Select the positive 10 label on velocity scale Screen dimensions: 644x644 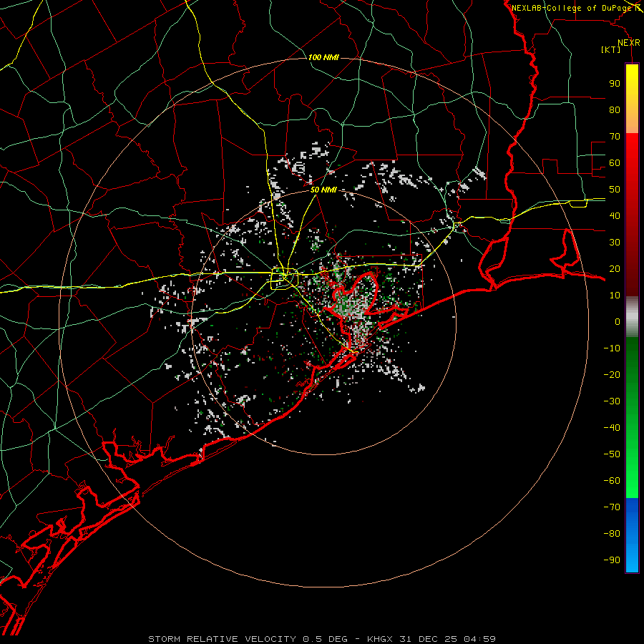pyautogui.click(x=615, y=296)
